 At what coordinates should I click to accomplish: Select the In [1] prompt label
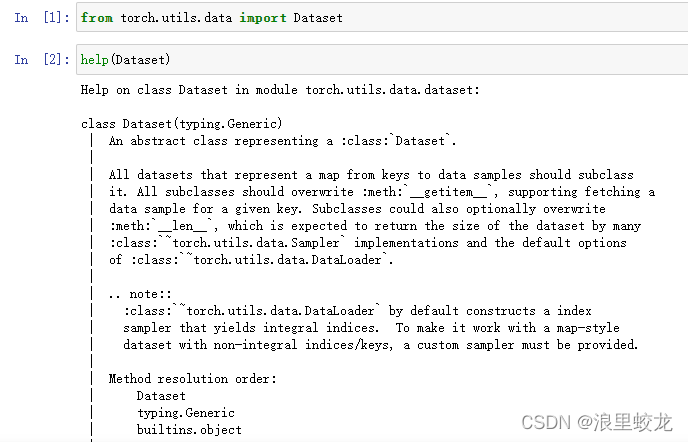tap(42, 18)
